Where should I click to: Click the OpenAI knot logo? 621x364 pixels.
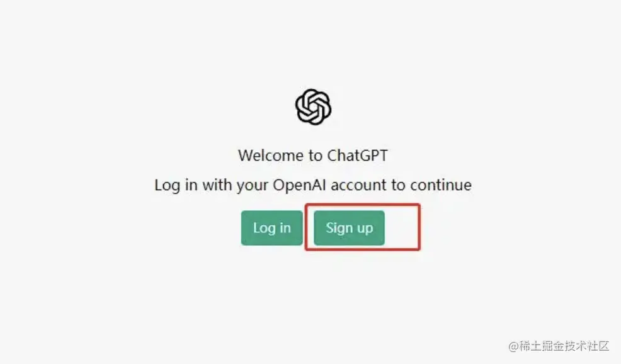point(313,106)
